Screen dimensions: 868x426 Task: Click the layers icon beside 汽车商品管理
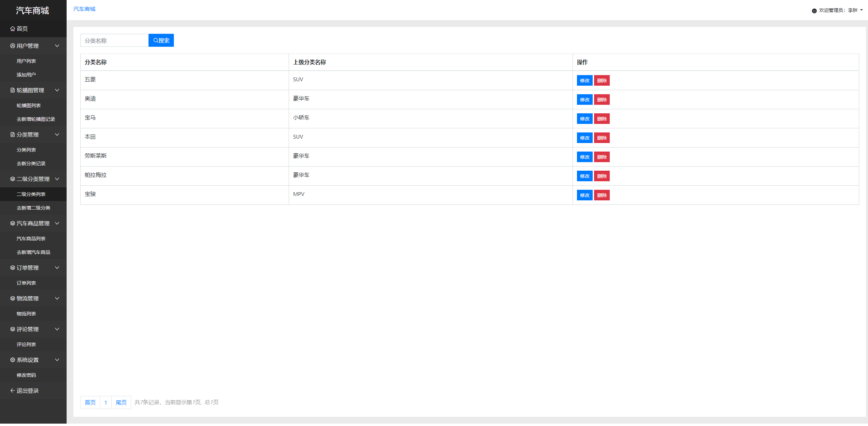[13, 223]
